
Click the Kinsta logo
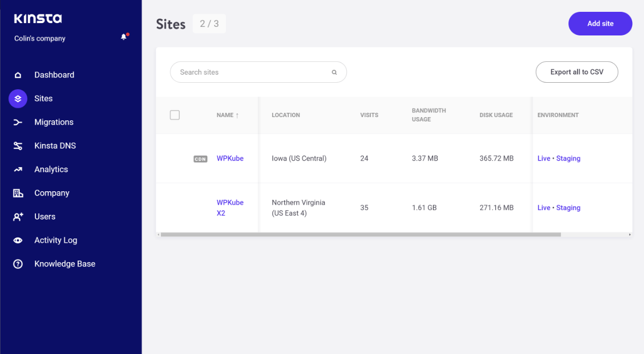pyautogui.click(x=38, y=19)
